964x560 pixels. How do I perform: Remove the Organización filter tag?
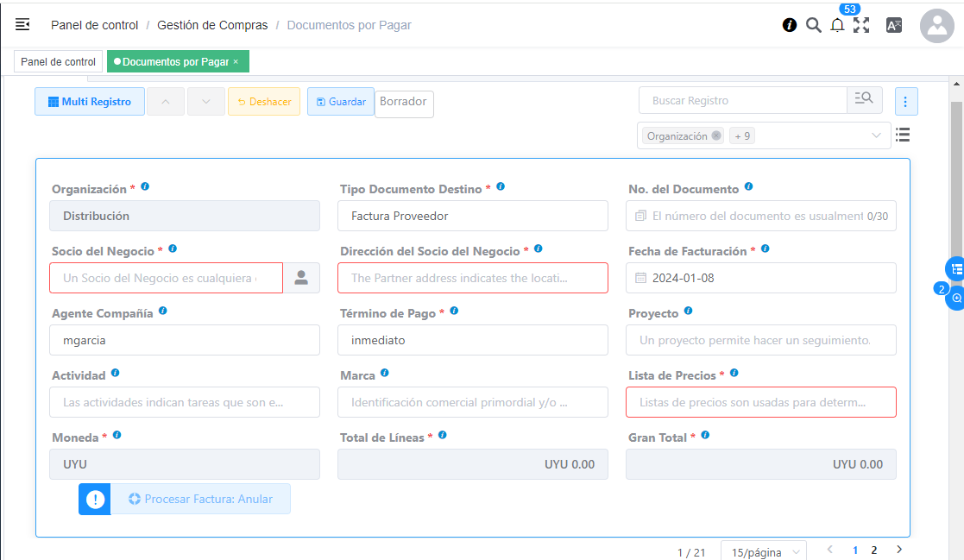pos(716,136)
